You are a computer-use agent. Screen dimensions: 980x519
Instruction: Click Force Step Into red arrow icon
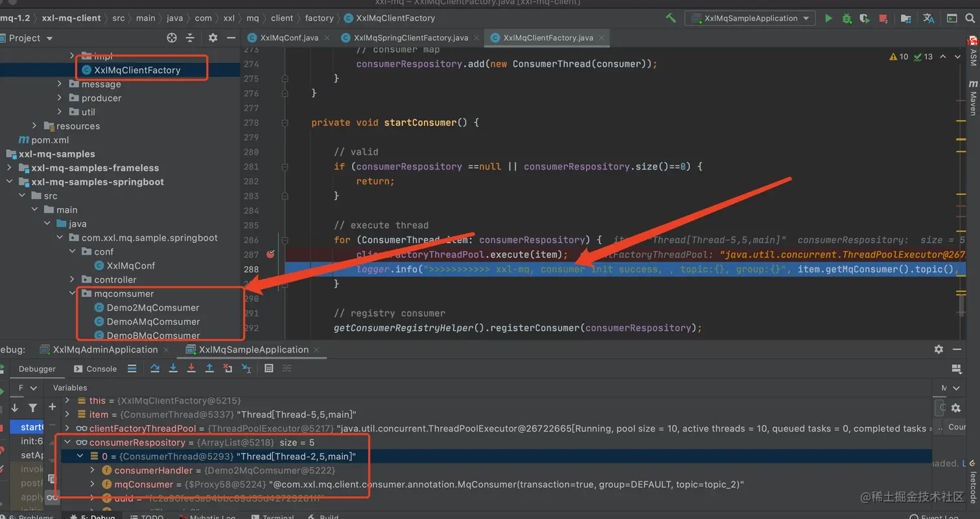coord(191,369)
